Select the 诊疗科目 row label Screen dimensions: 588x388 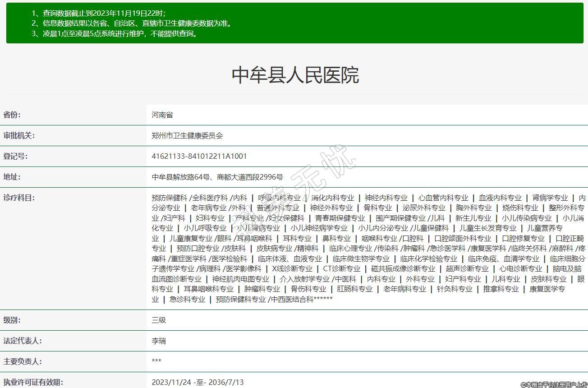tap(19, 198)
